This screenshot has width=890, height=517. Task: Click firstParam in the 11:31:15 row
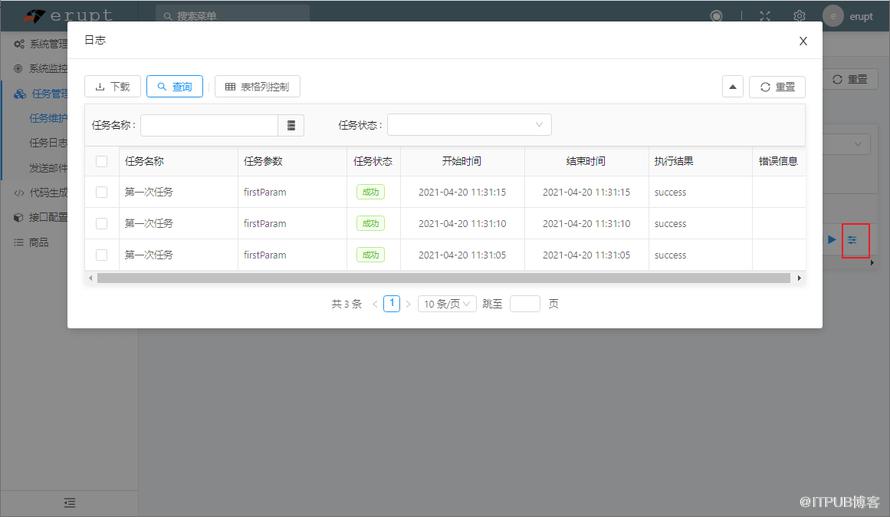[265, 192]
